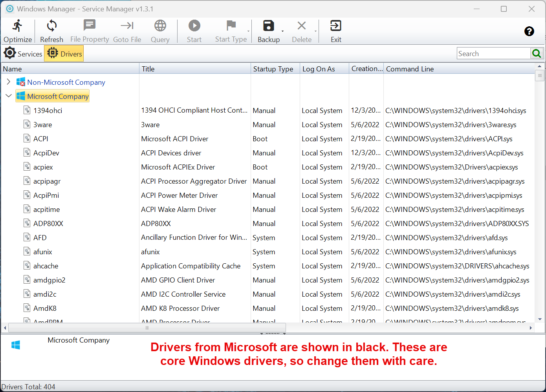Collapse the Microsoft Company group

click(9, 96)
